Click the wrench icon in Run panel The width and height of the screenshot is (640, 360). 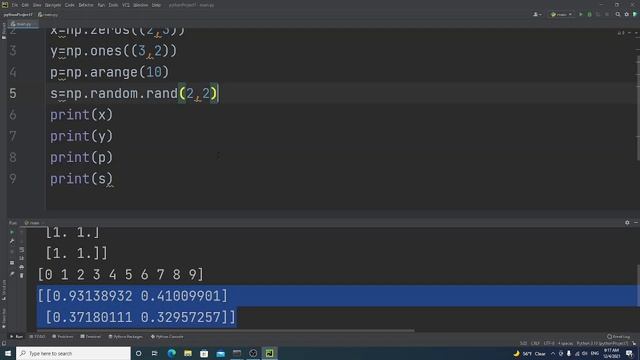point(12,241)
